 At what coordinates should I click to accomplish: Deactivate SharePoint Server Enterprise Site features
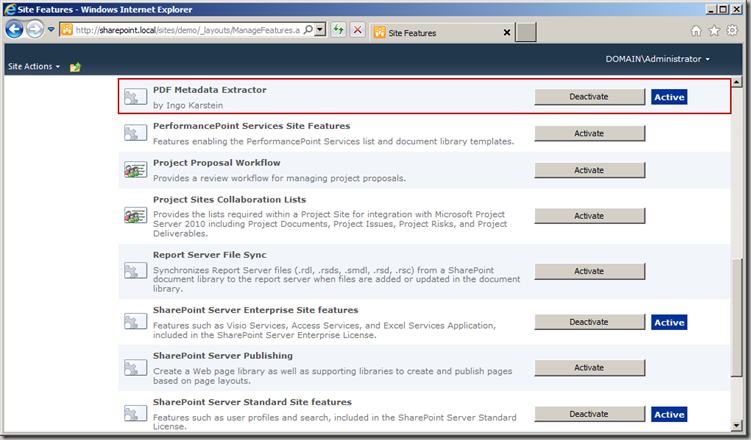tap(590, 322)
